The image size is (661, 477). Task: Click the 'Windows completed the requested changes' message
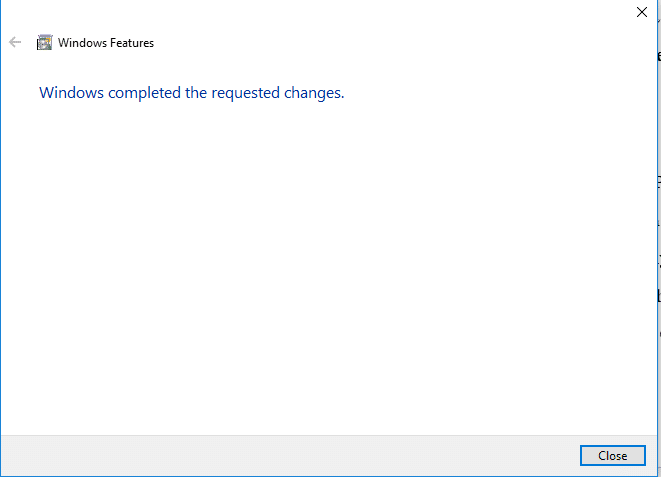click(192, 93)
